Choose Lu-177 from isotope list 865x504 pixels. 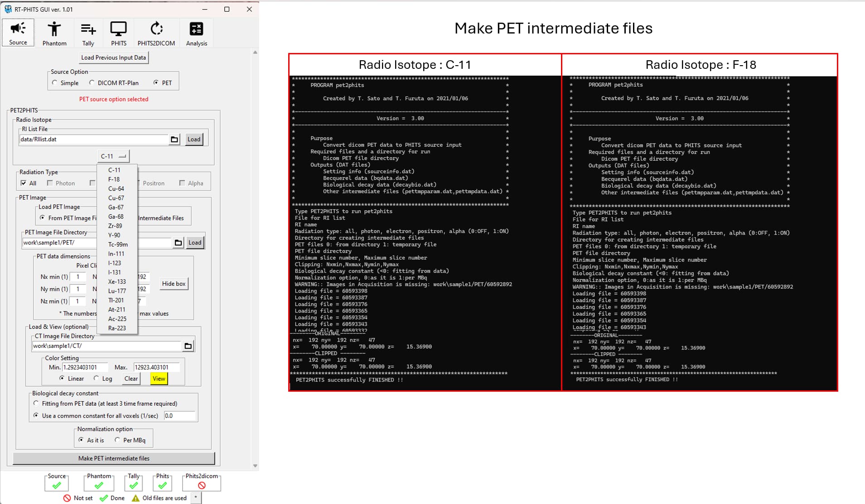click(x=117, y=291)
